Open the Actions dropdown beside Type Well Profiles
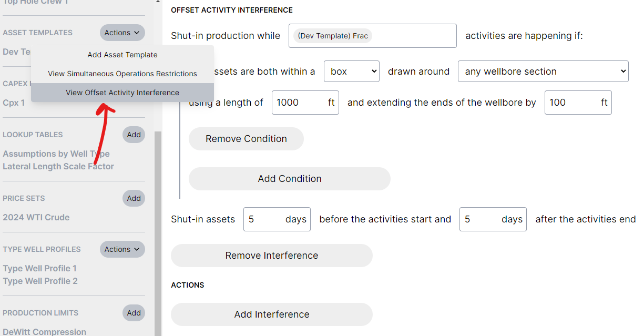Screen dimensions: 644x336 pyautogui.click(x=122, y=249)
